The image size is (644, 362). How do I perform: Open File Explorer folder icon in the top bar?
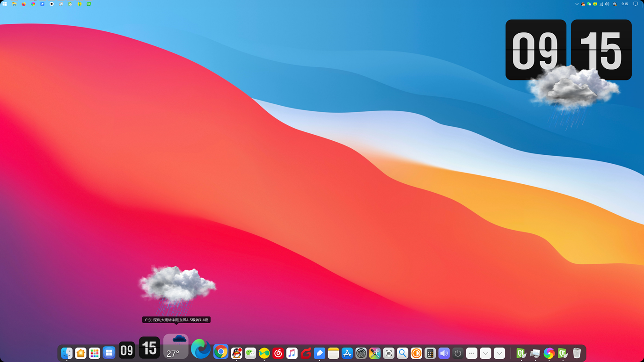pyautogui.click(x=15, y=4)
